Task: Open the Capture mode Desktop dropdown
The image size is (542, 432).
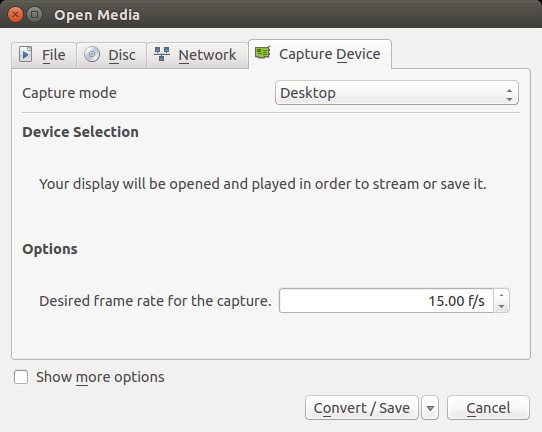Action: (396, 93)
